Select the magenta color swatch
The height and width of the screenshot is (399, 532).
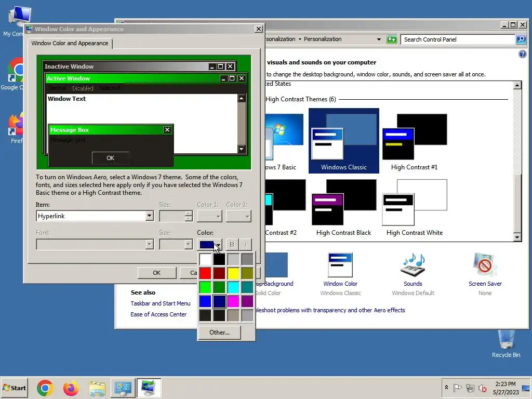click(x=233, y=301)
